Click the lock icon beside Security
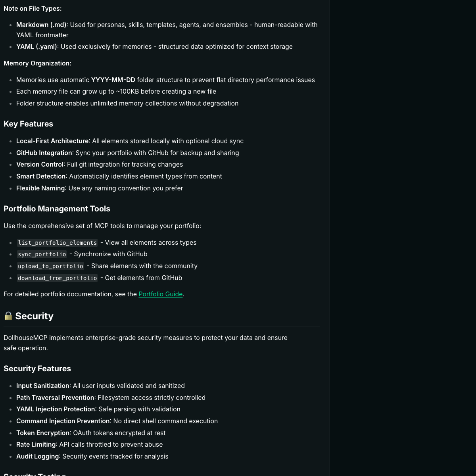Viewport: 476px width, 476px height. click(8, 316)
